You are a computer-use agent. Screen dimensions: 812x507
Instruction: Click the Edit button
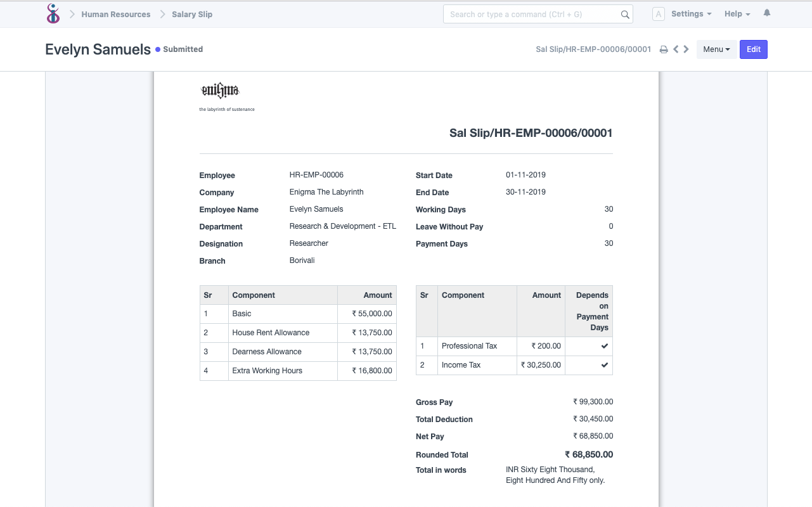pos(753,49)
